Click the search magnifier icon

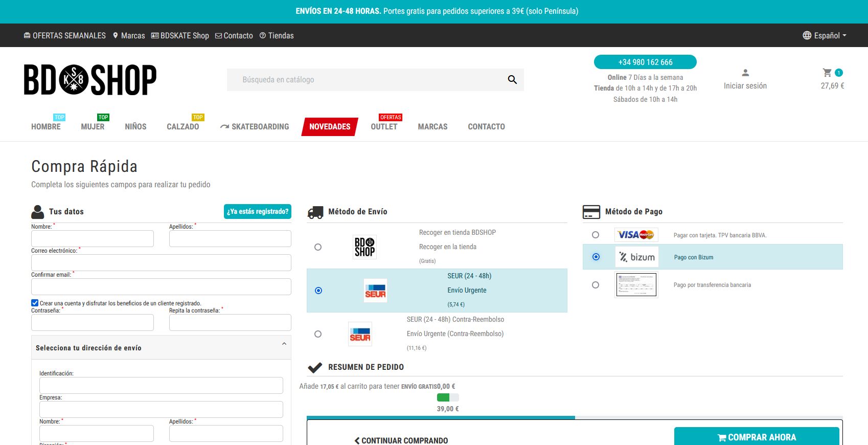pyautogui.click(x=512, y=80)
